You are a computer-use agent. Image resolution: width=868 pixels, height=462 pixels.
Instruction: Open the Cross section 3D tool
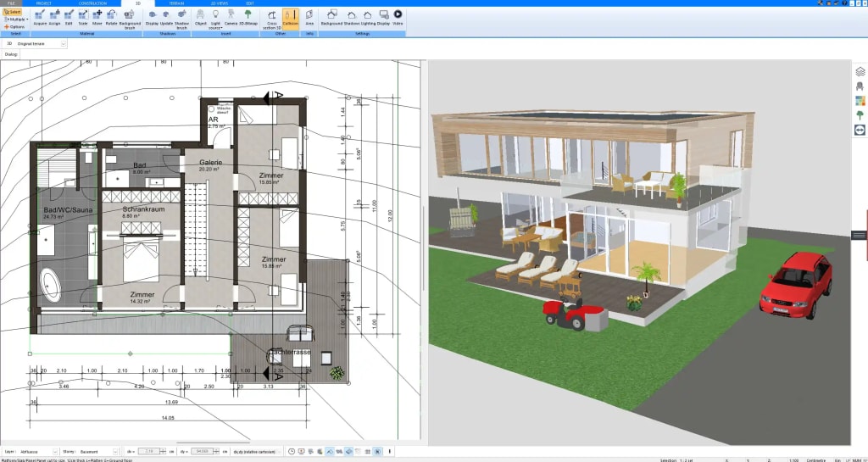[x=271, y=19]
